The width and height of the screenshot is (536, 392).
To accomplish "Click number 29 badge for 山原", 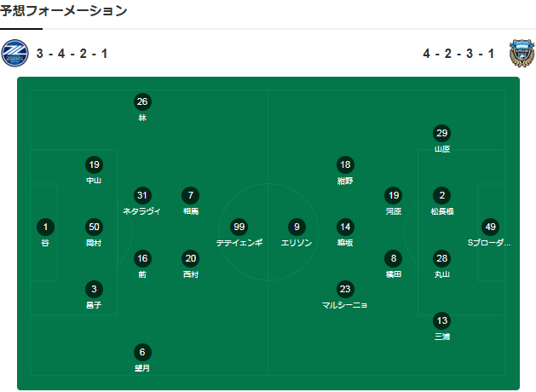I will (x=441, y=133).
